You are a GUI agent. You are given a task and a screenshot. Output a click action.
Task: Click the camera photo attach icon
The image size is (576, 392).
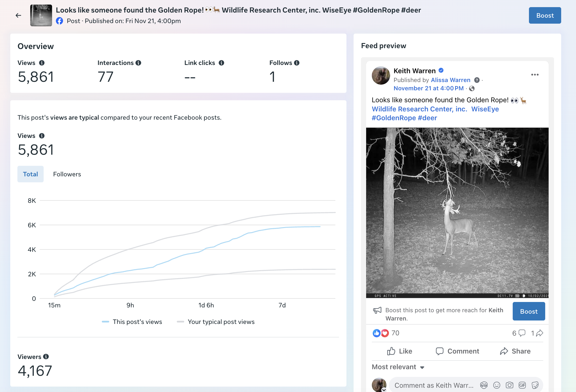pyautogui.click(x=509, y=385)
